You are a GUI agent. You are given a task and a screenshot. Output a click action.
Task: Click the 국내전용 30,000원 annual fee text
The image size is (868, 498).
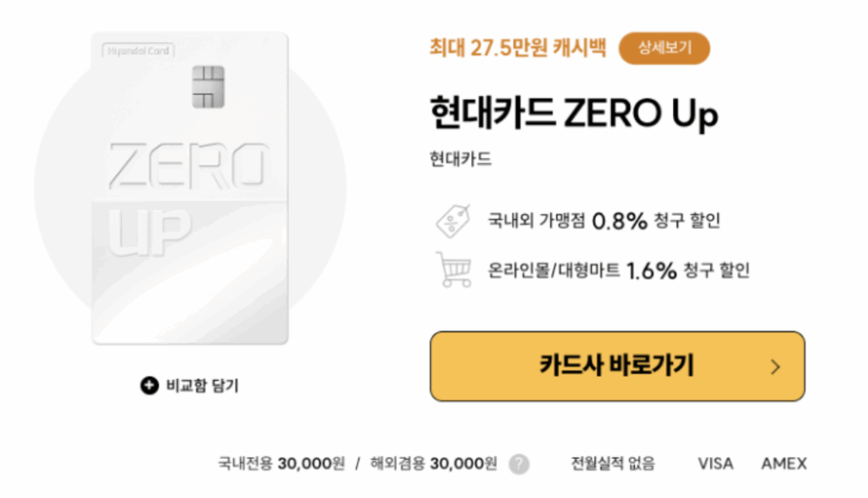click(x=281, y=463)
